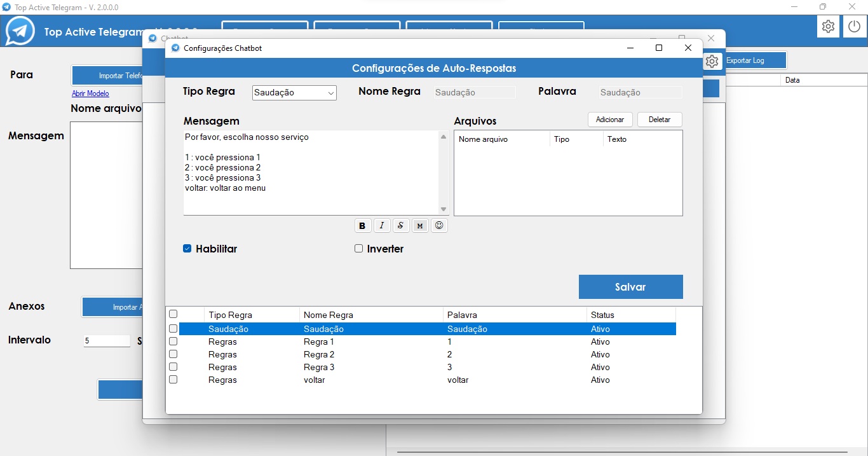Screen dimensions: 868x456
Task: Check the Regra 2 row checkbox
Action: (173, 354)
